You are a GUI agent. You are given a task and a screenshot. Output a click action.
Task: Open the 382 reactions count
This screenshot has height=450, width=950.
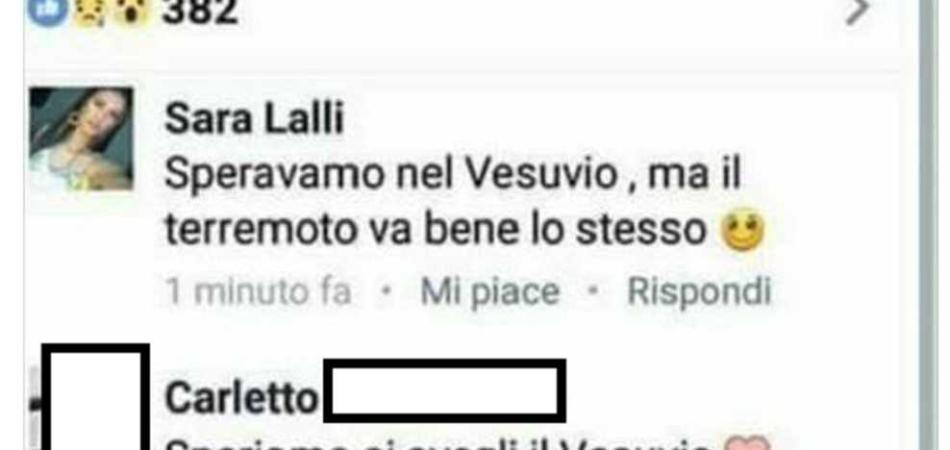(x=200, y=10)
